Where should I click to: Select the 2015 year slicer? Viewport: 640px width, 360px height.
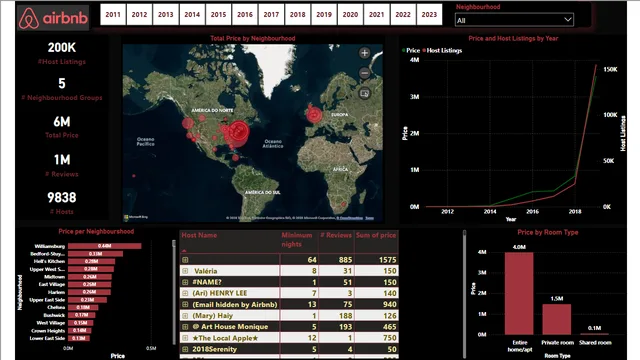tap(218, 15)
